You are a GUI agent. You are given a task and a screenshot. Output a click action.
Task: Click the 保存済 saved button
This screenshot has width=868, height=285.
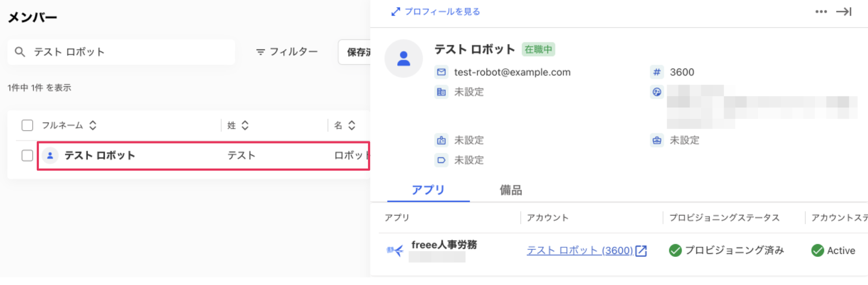click(354, 52)
